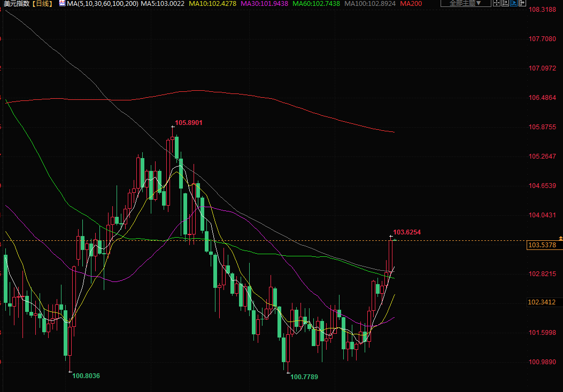Click the 美元指数 title
This screenshot has width=563, height=392.
17,4
